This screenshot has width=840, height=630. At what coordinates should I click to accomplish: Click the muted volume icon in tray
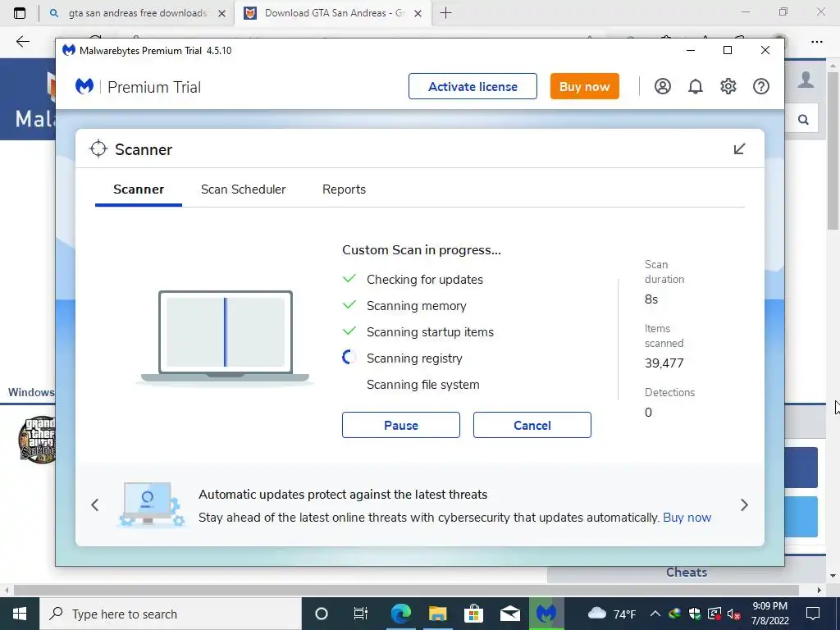[x=734, y=614]
